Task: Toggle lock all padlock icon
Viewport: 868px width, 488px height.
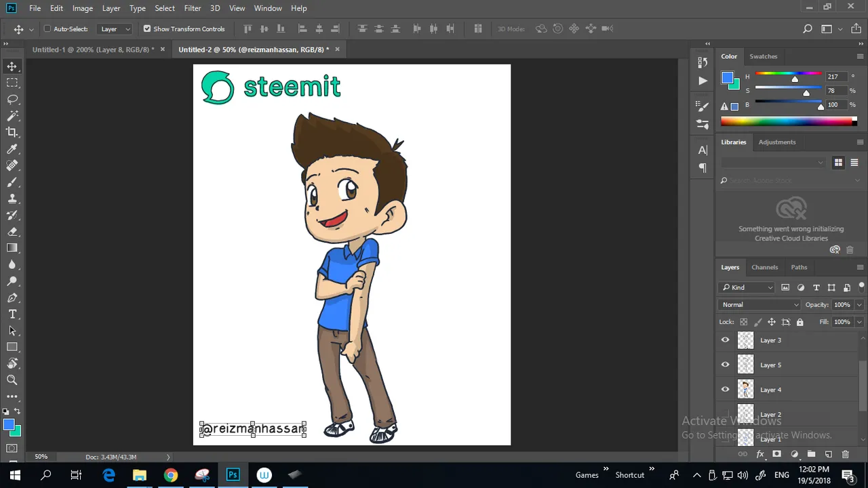Action: coord(800,322)
